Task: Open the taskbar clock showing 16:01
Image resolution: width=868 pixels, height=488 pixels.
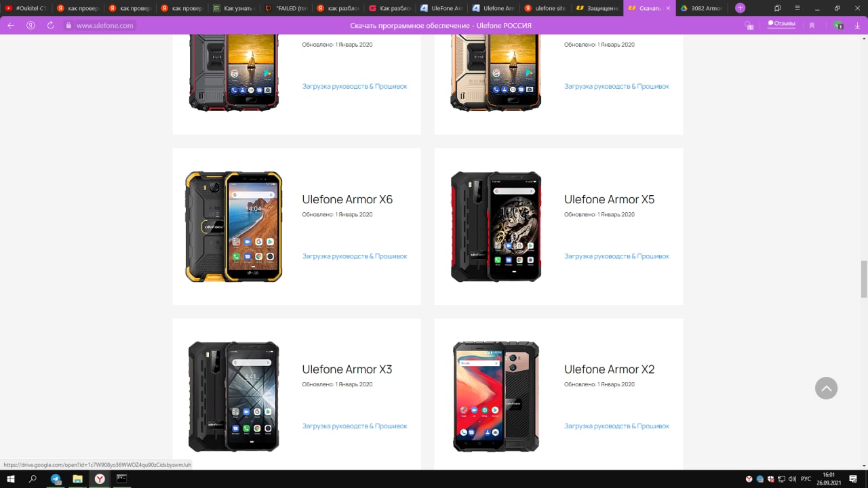Action: (829, 479)
